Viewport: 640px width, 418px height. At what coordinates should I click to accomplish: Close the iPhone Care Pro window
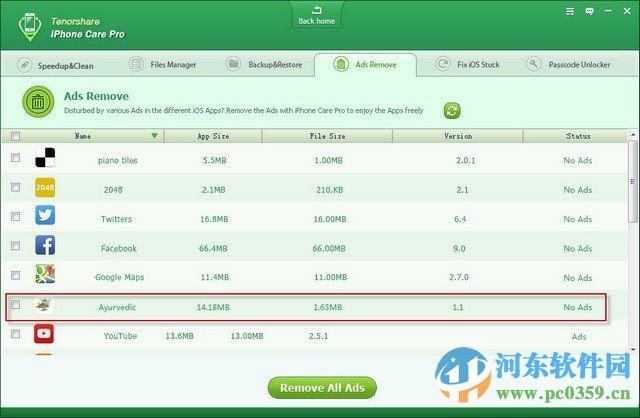coord(627,11)
